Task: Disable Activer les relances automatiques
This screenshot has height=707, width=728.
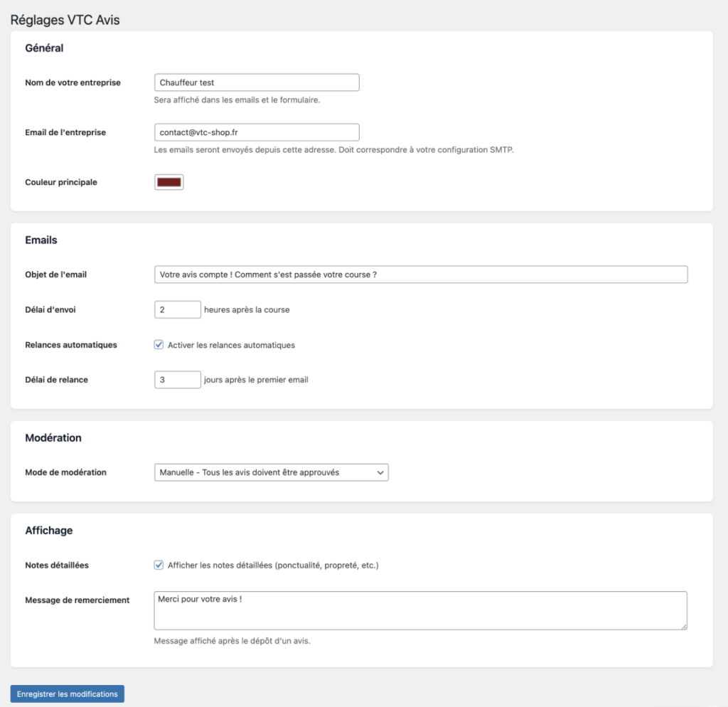Action: click(x=158, y=344)
